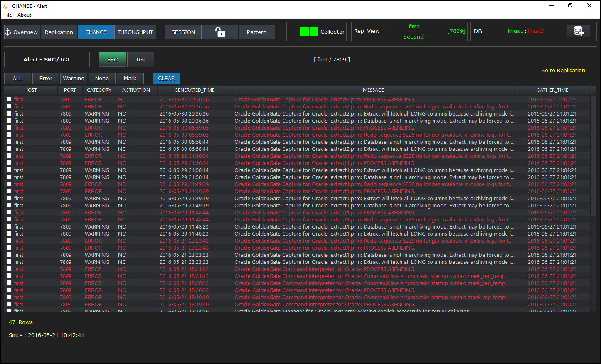The width and height of the screenshot is (601, 364).
Task: Follow the Go to Replication link
Action: 563,70
